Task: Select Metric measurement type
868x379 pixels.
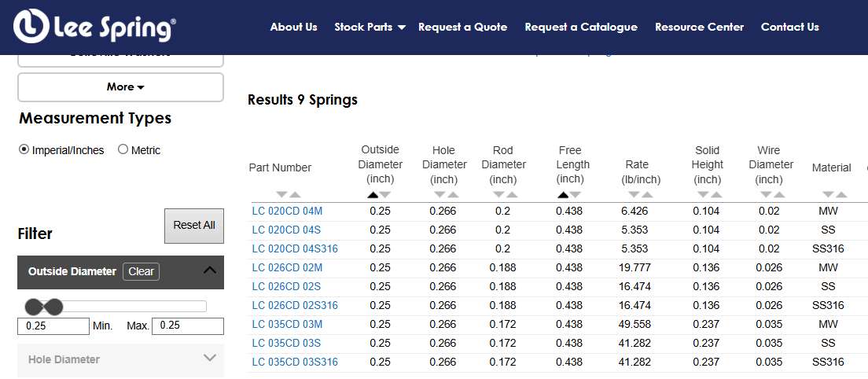Action: [123, 149]
